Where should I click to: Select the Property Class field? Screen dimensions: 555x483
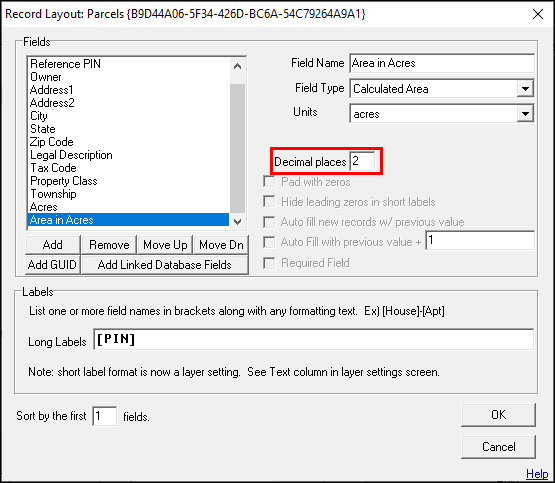[64, 181]
